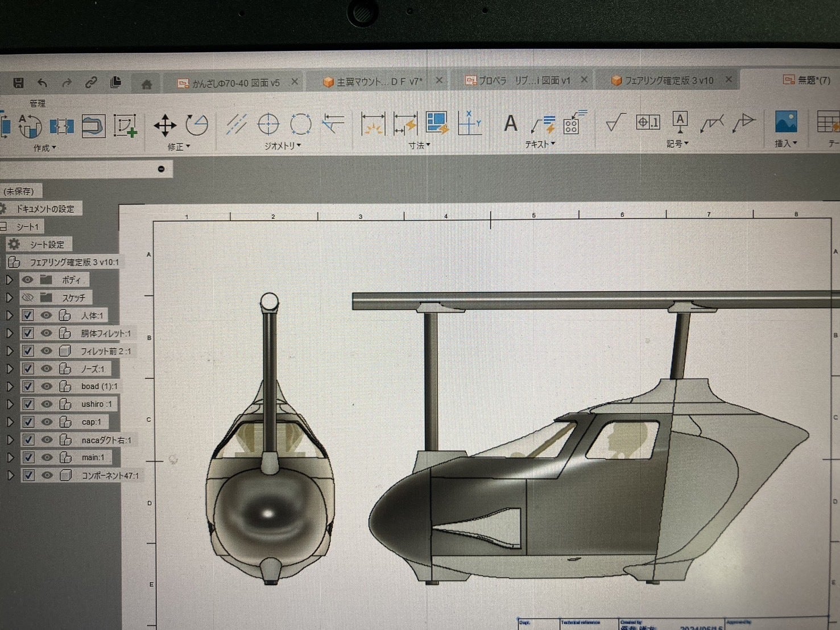Image resolution: width=840 pixels, height=630 pixels.
Task: Open ドキュメントの設定 in the browser
Action: 44,209
